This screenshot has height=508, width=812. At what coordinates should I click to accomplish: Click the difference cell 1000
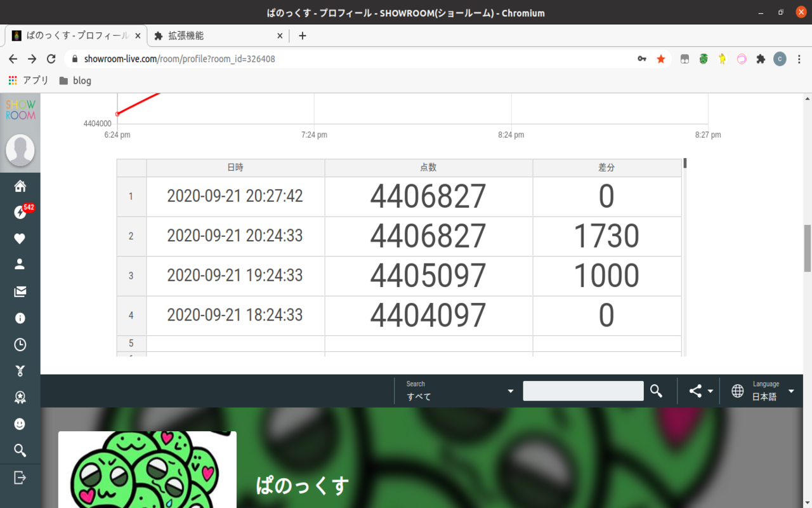607,276
